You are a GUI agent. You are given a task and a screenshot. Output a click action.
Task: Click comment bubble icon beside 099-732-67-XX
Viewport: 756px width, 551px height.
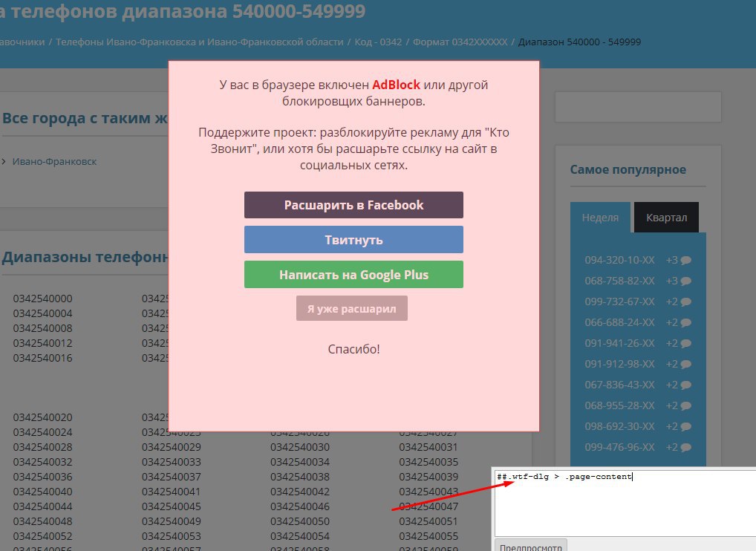pyautogui.click(x=685, y=301)
